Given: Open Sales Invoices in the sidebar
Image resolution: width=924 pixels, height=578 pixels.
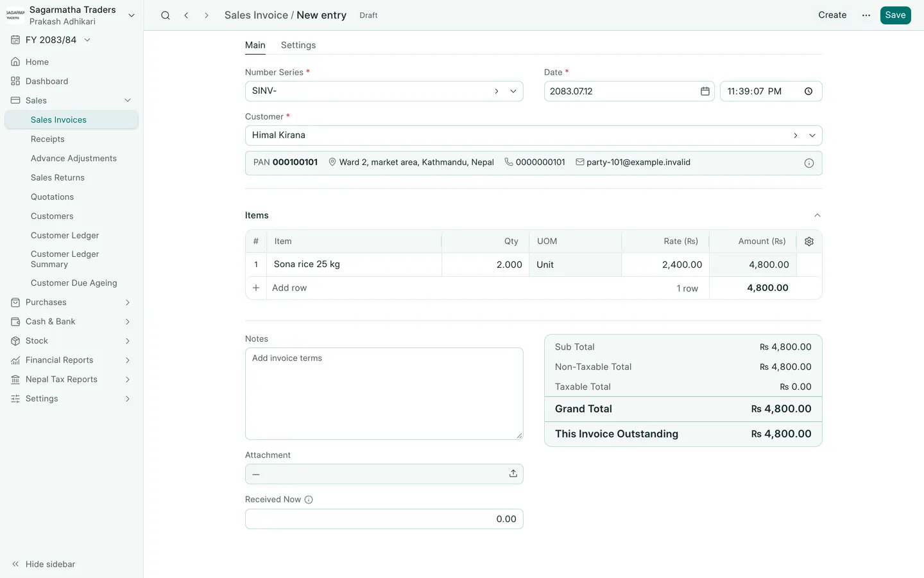Looking at the screenshot, I should tap(71, 119).
